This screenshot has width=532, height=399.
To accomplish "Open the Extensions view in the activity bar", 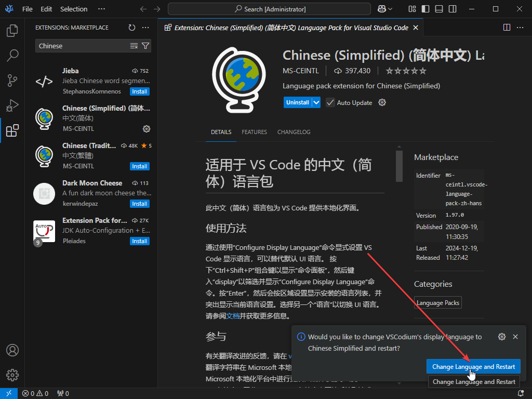I will click(x=11, y=130).
